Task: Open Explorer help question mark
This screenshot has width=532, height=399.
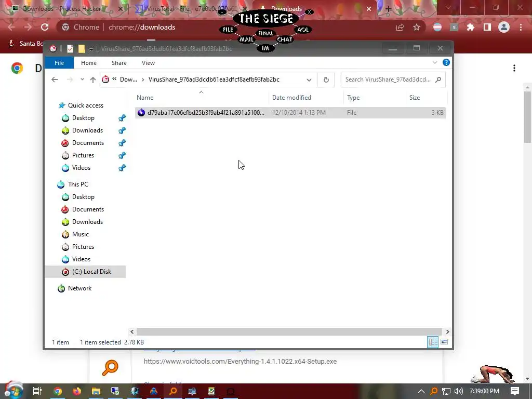Action: 446,62
